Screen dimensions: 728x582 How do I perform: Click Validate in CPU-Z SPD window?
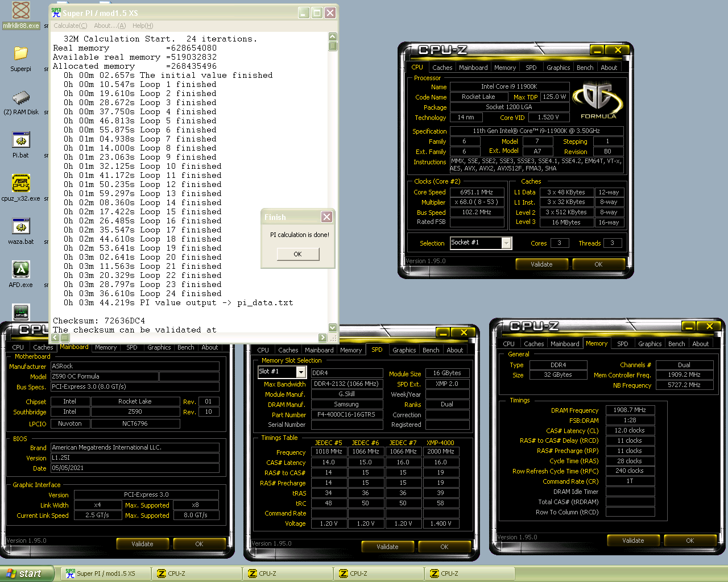click(387, 547)
